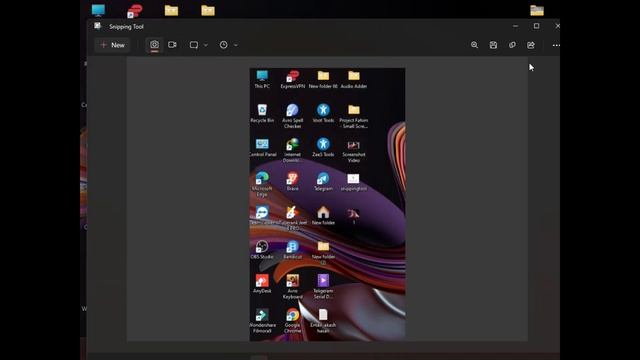Start a new snip with New button

tap(112, 45)
